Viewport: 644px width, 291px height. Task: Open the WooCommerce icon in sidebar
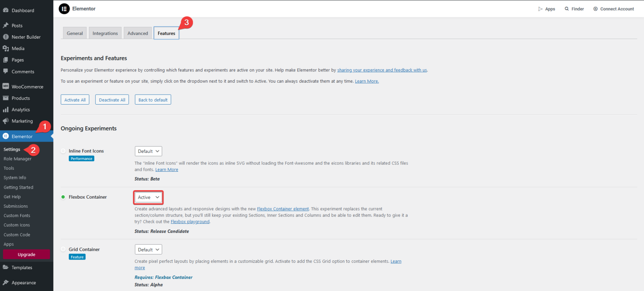click(6, 87)
